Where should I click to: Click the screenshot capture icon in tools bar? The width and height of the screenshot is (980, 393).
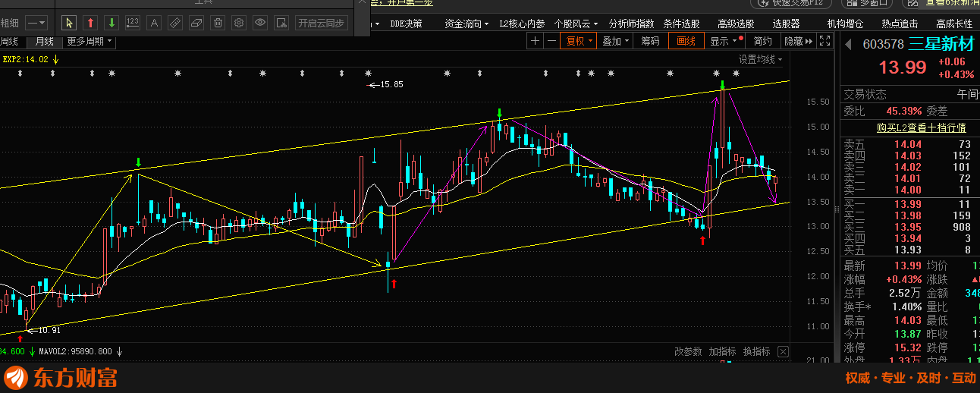[281, 23]
